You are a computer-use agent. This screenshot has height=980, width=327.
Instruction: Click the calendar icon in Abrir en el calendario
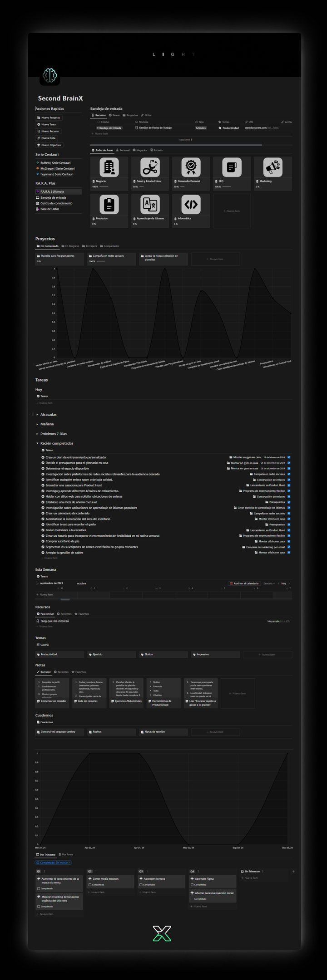tap(231, 583)
